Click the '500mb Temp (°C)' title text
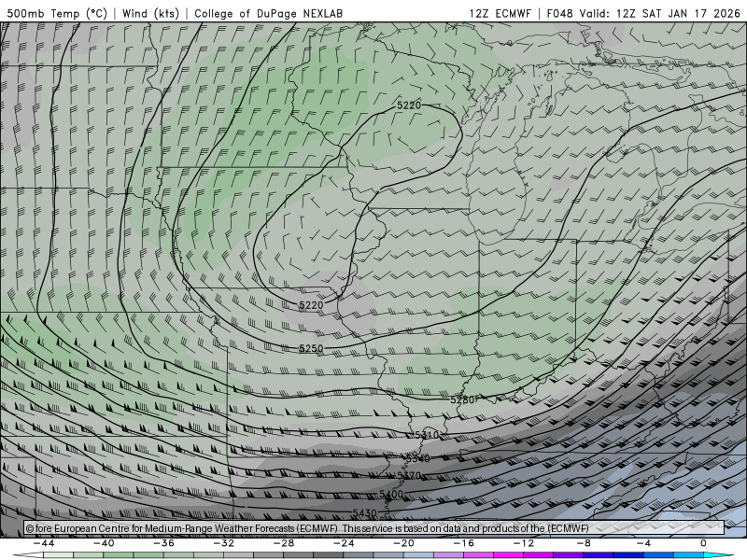Image resolution: width=747 pixels, height=560 pixels. (57, 13)
